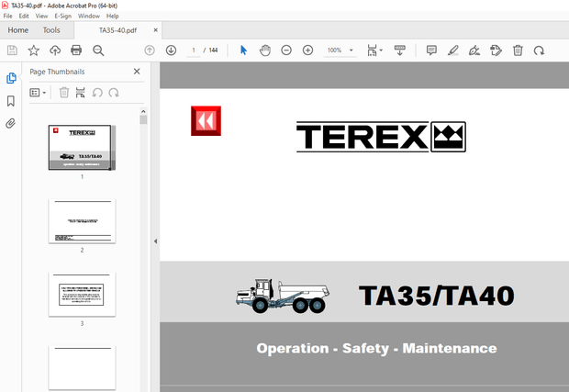
Task: Select page 2 thumbnail
Action: pyautogui.click(x=82, y=221)
